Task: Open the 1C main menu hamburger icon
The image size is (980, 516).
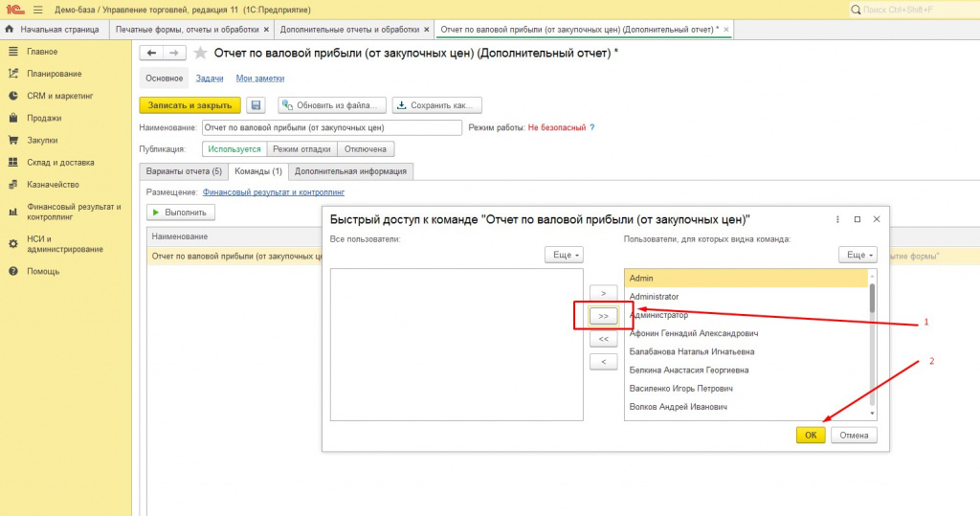Action: tap(38, 10)
